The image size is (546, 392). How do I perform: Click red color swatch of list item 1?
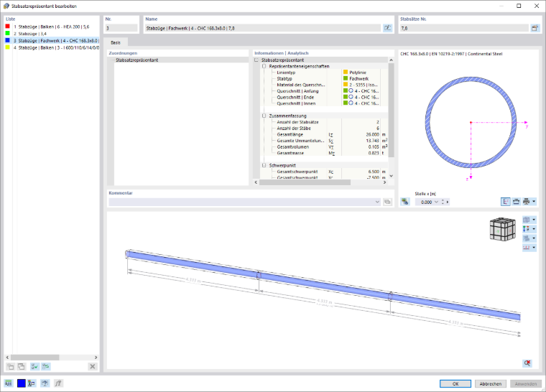[x=7, y=27]
